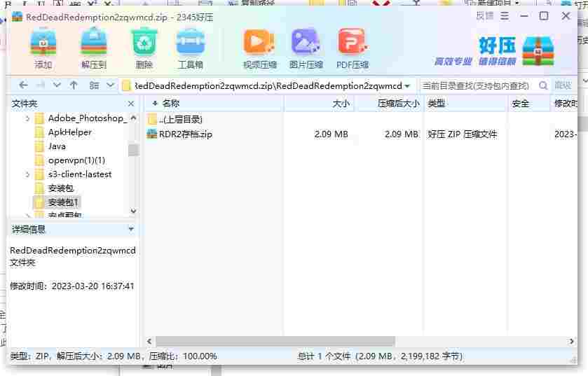588x376 pixels.
Task: Click the RDR2存档.zip archive icon
Action: [152, 134]
